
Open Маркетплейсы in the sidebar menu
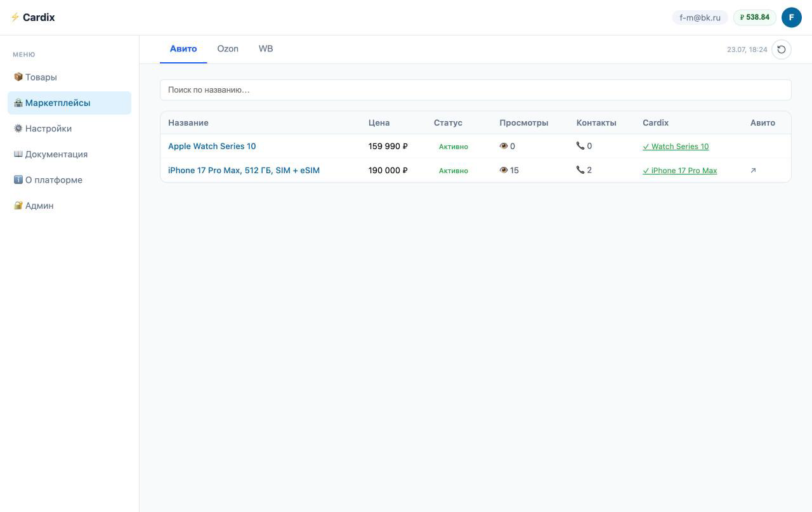click(69, 103)
